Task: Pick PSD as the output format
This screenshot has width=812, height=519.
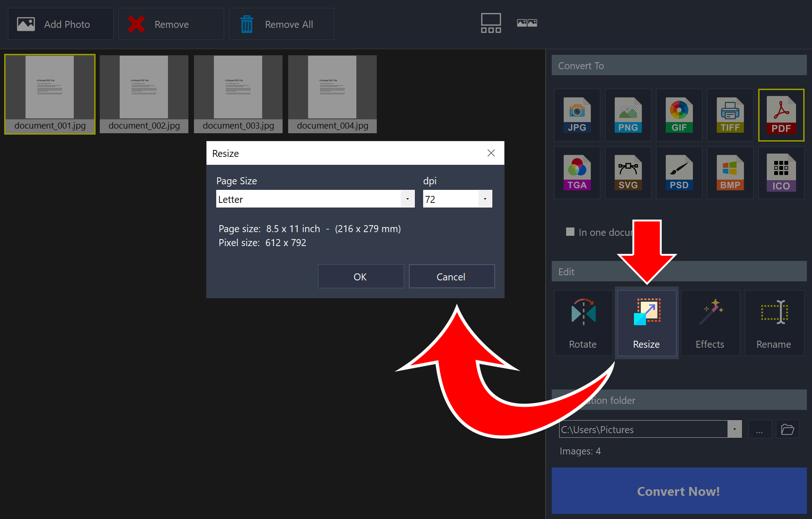Action: coord(679,173)
